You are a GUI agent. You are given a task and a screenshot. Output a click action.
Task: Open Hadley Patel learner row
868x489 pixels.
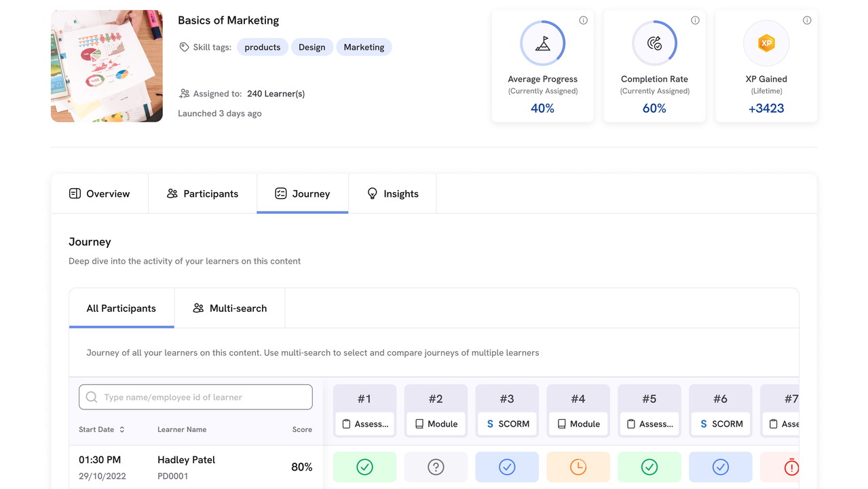tap(186, 460)
